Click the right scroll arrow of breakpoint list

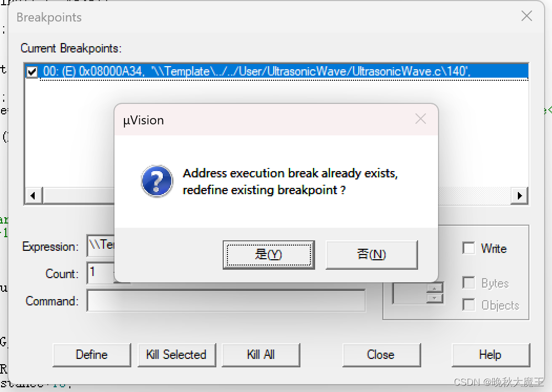tap(519, 196)
